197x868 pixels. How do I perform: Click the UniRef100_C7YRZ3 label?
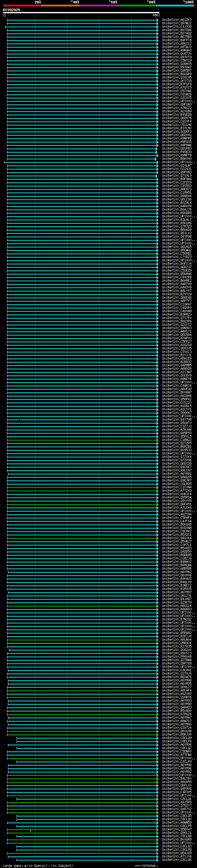(177, 257)
